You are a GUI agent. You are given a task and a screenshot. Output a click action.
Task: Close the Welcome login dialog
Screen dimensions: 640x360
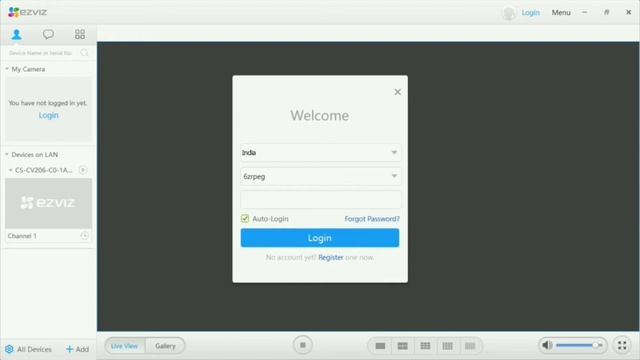(x=398, y=92)
